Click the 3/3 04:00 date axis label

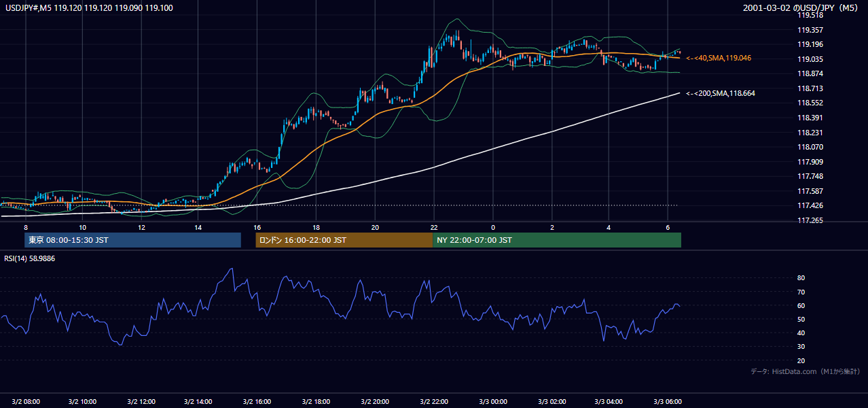point(609,401)
